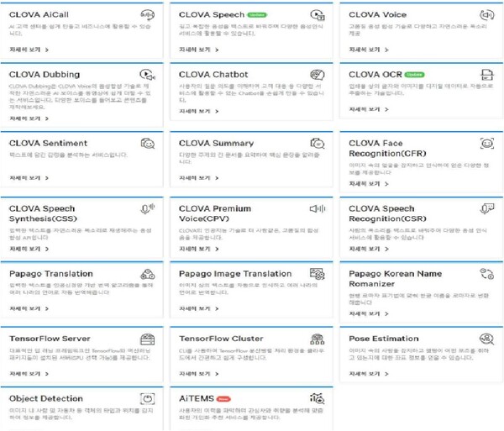The height and width of the screenshot is (431, 504).
Task: Click the CLOVA Sentiment smiley icon
Action: coord(147,144)
